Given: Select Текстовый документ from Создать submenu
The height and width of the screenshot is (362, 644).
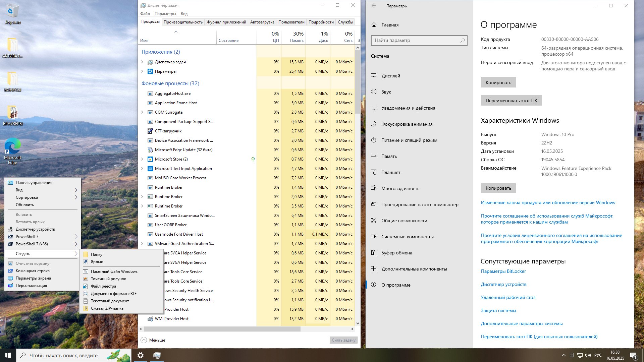Looking at the screenshot, I should 121,301.
